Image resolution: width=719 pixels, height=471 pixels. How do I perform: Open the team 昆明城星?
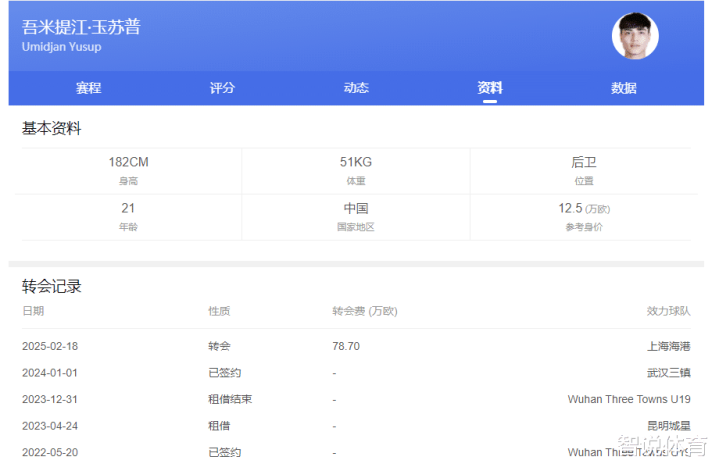click(x=669, y=426)
